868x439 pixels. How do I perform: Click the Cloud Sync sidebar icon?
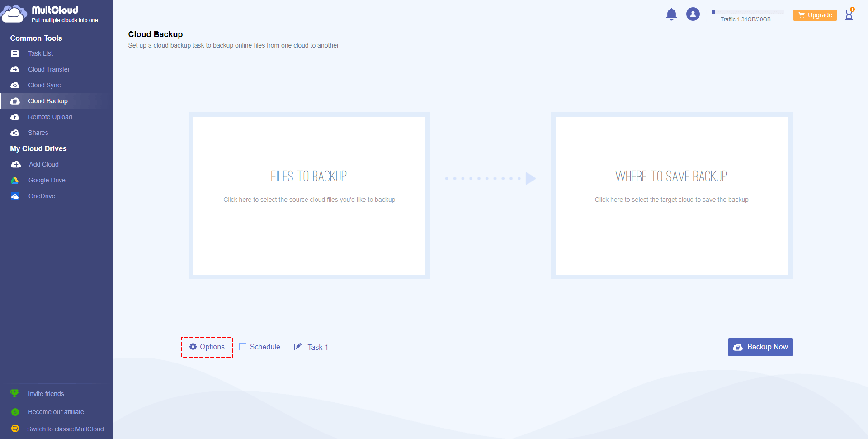click(15, 85)
